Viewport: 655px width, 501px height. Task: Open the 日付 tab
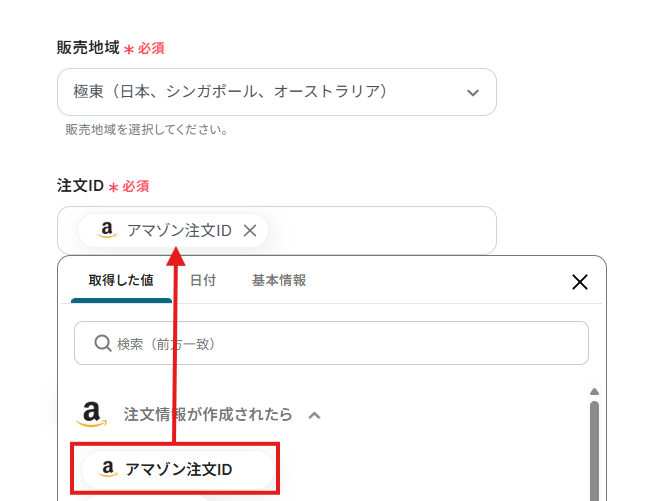pos(203,281)
